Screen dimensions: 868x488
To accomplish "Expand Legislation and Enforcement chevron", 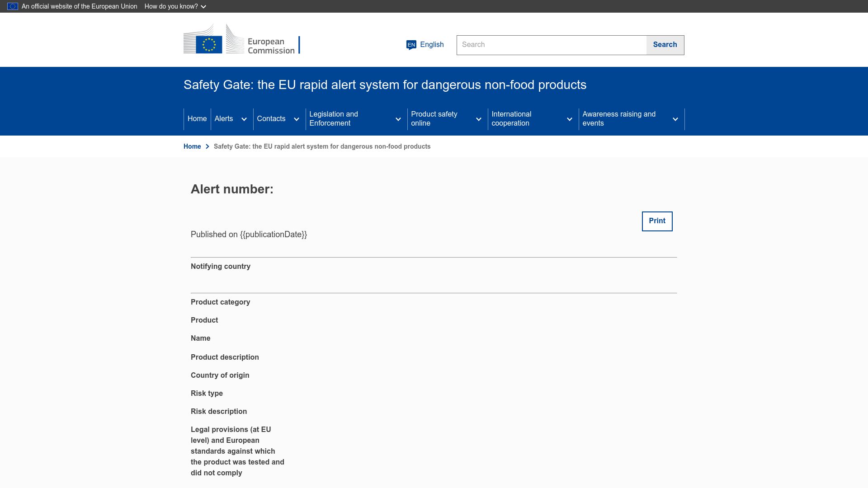I will (398, 119).
